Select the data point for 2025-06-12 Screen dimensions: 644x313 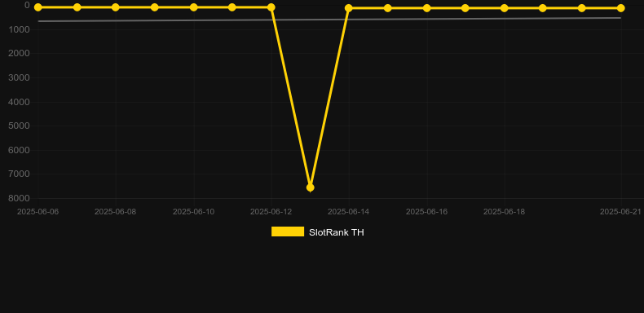(271, 7)
